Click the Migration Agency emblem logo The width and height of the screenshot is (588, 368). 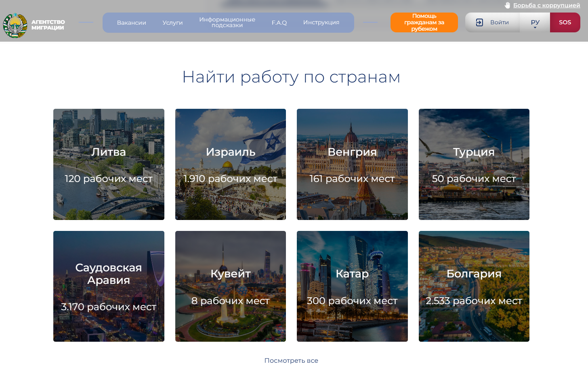point(15,25)
